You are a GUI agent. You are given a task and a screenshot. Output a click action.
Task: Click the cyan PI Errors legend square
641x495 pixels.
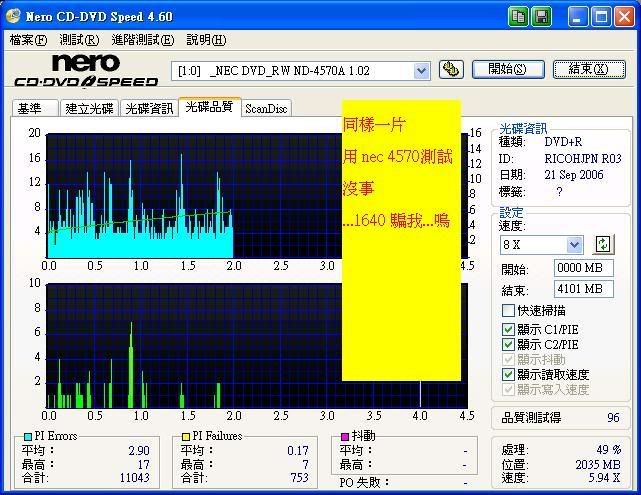pyautogui.click(x=25, y=437)
